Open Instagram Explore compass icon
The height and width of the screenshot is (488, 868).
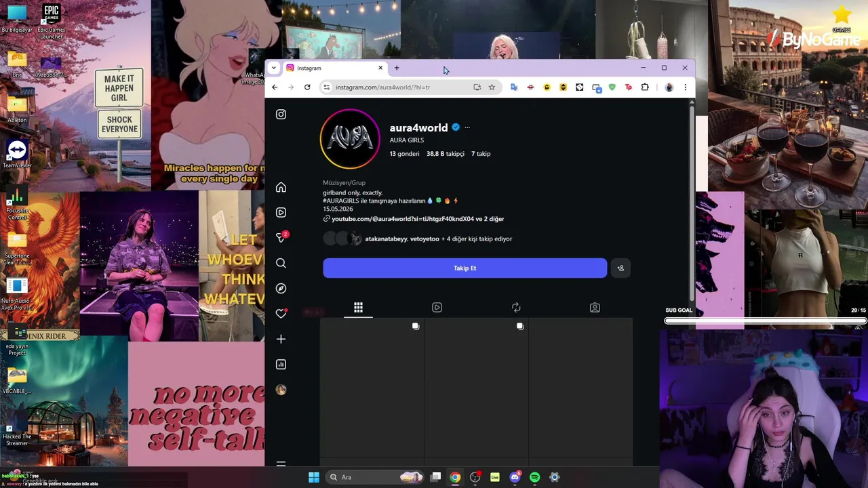[x=281, y=288]
